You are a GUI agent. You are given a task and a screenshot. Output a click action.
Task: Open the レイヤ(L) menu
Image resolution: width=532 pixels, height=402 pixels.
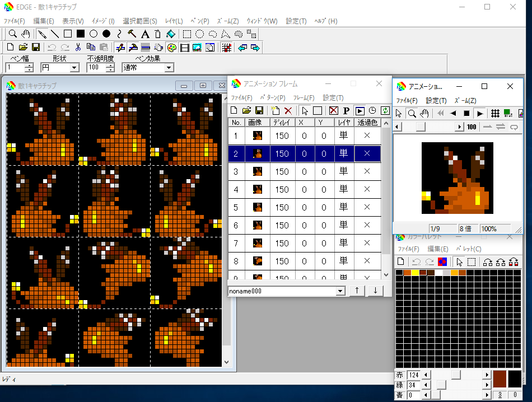[174, 21]
